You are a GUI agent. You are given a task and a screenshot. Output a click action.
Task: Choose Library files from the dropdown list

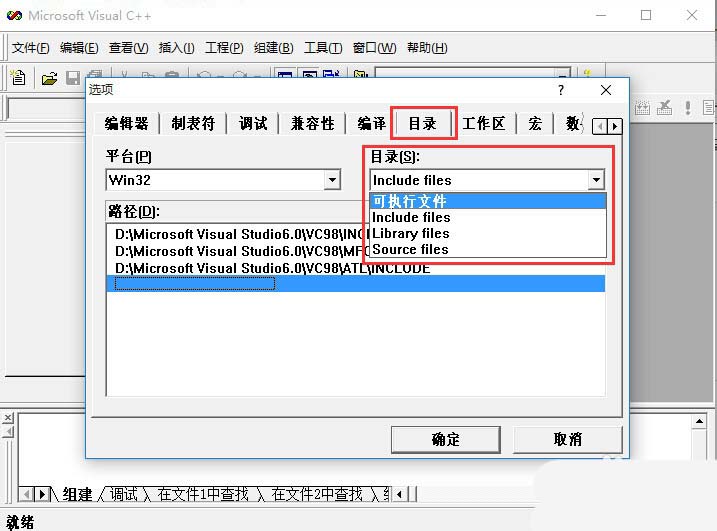488,233
